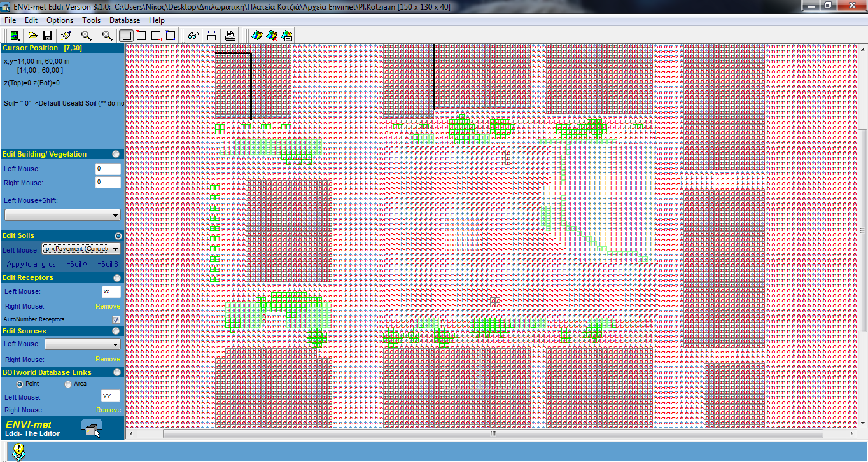The height and width of the screenshot is (462, 868).
Task: Click Apply to all grids link
Action: (31, 264)
